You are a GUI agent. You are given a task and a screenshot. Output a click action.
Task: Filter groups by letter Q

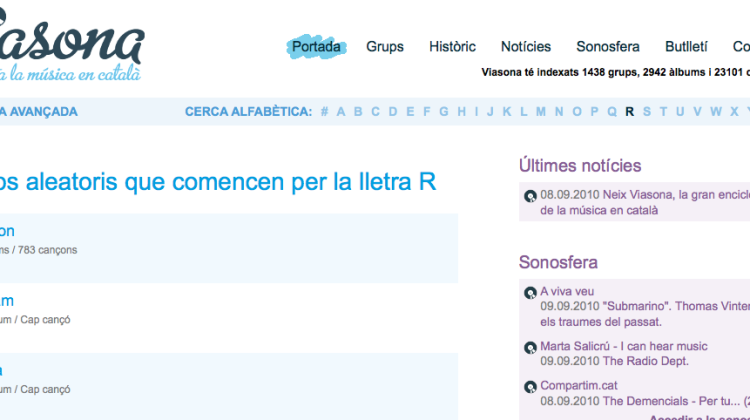(x=612, y=111)
